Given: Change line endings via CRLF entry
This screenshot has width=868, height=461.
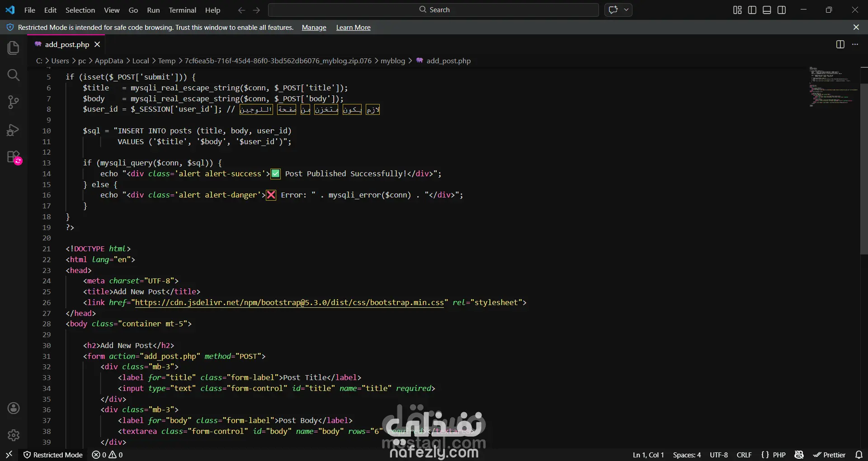Looking at the screenshot, I should point(744,455).
